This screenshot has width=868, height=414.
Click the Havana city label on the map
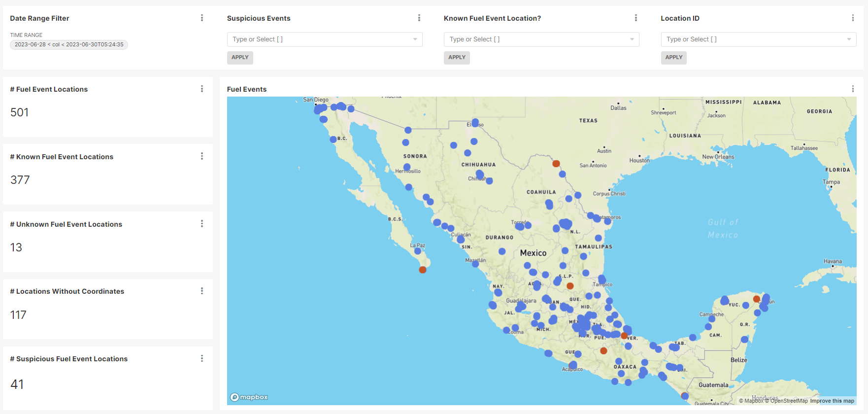pos(833,261)
